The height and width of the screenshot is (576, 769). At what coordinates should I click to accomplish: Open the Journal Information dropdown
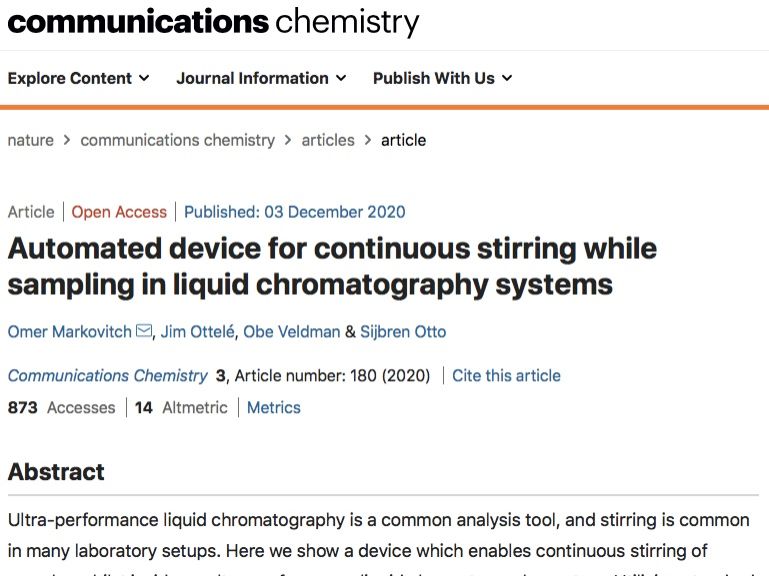(261, 78)
